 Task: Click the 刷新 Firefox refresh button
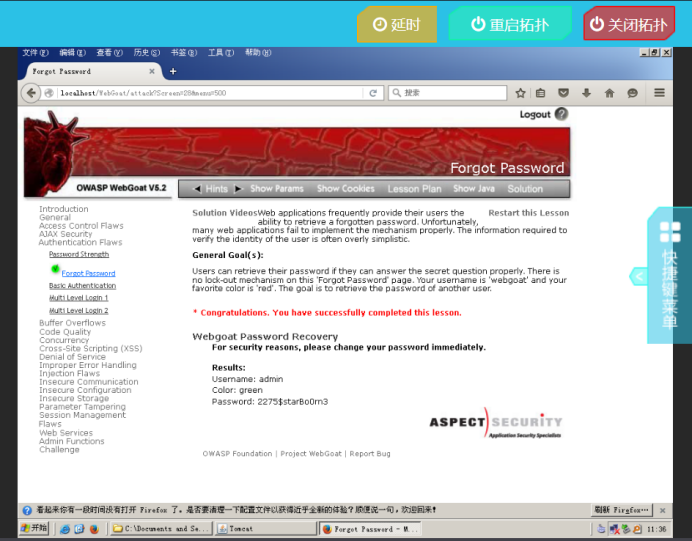621,510
